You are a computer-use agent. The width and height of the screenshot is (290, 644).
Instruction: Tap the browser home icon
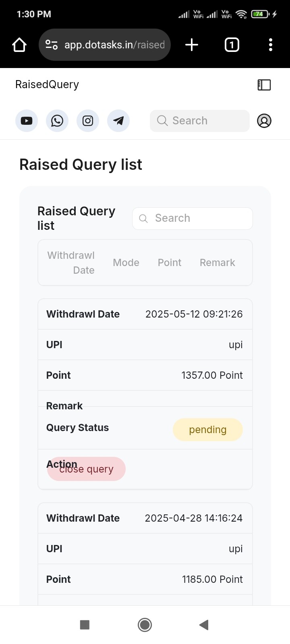(x=19, y=45)
